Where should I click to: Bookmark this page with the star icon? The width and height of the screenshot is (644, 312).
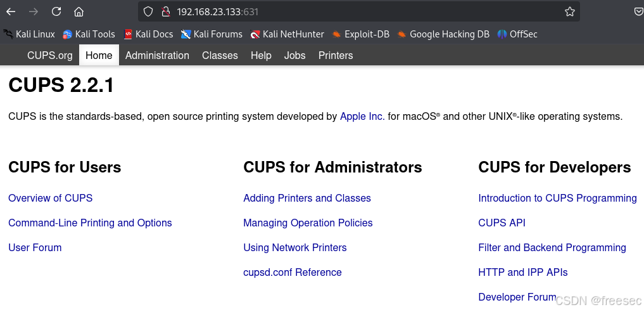pos(570,11)
